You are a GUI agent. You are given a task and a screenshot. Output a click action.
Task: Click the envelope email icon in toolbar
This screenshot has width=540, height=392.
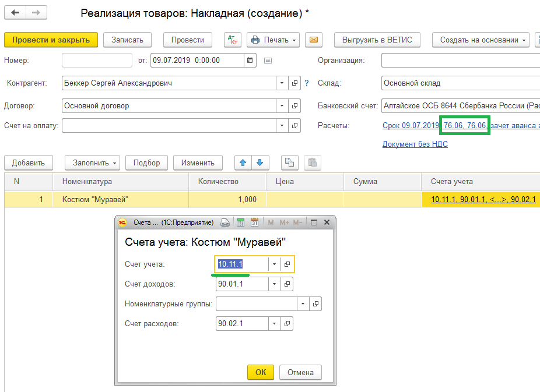tap(314, 40)
